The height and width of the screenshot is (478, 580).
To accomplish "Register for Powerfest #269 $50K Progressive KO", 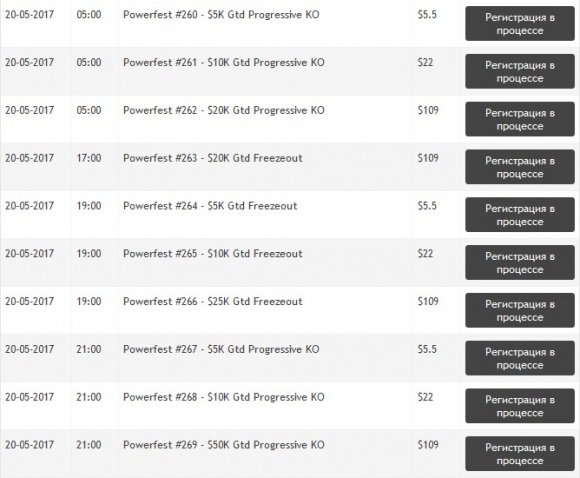I will click(520, 454).
